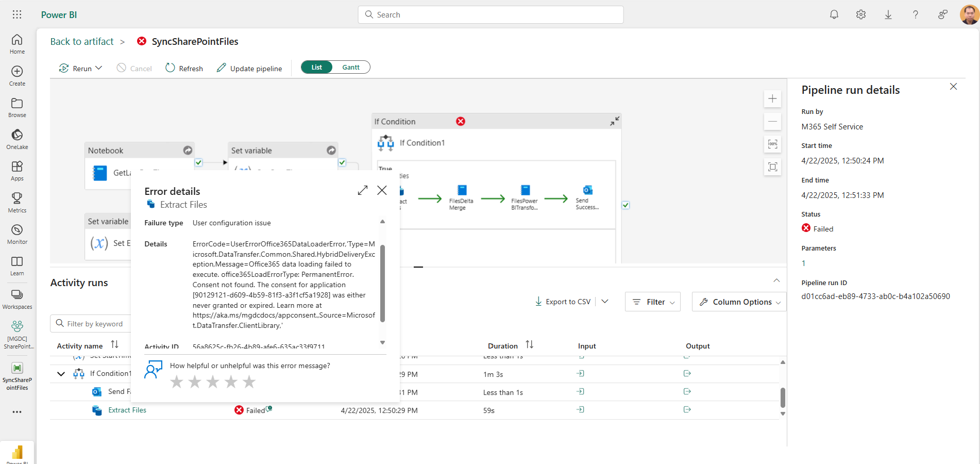Screen dimensions: 980x464
Task: Rate the error message five stars
Action: coord(249,382)
